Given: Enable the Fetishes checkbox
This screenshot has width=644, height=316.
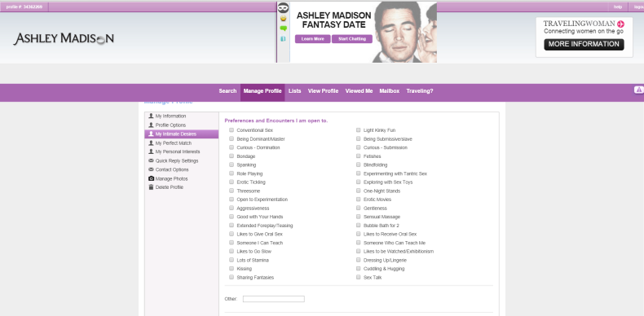Looking at the screenshot, I should (x=358, y=156).
